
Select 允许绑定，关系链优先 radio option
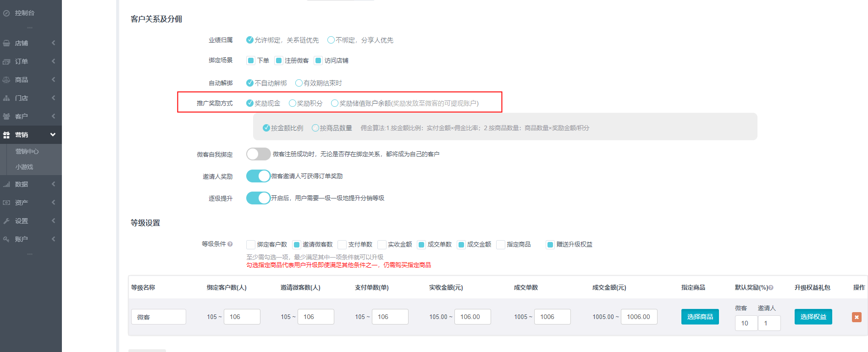(x=250, y=40)
